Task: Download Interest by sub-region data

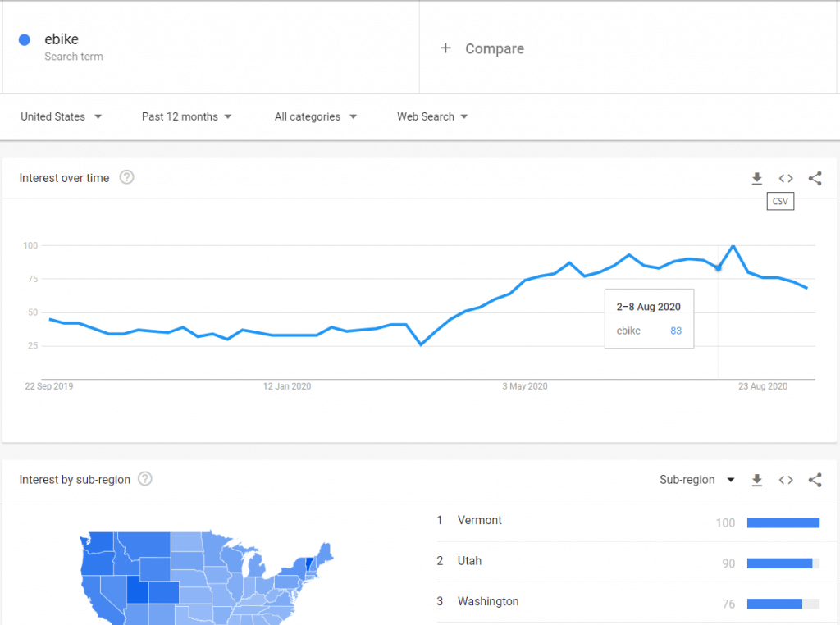Action: pyautogui.click(x=757, y=480)
